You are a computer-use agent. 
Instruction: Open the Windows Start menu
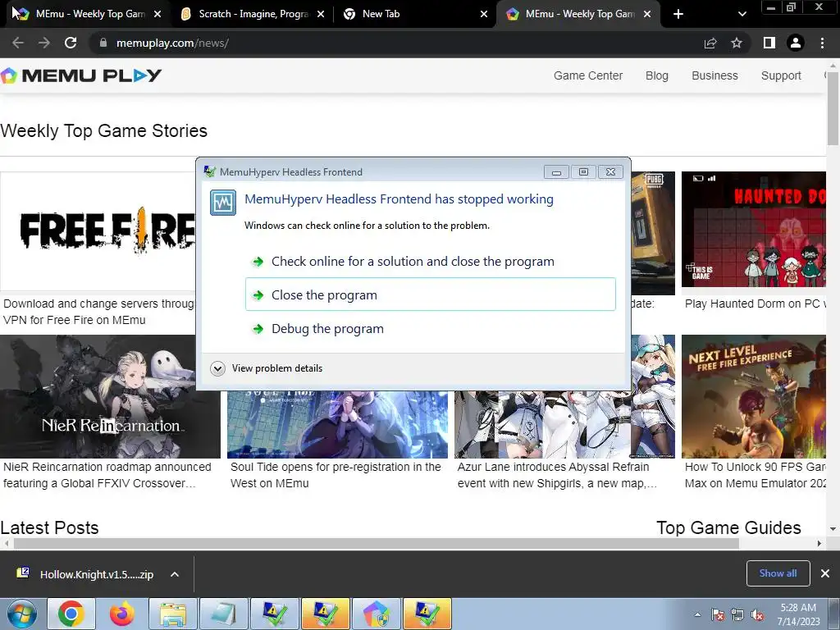pos(21,614)
